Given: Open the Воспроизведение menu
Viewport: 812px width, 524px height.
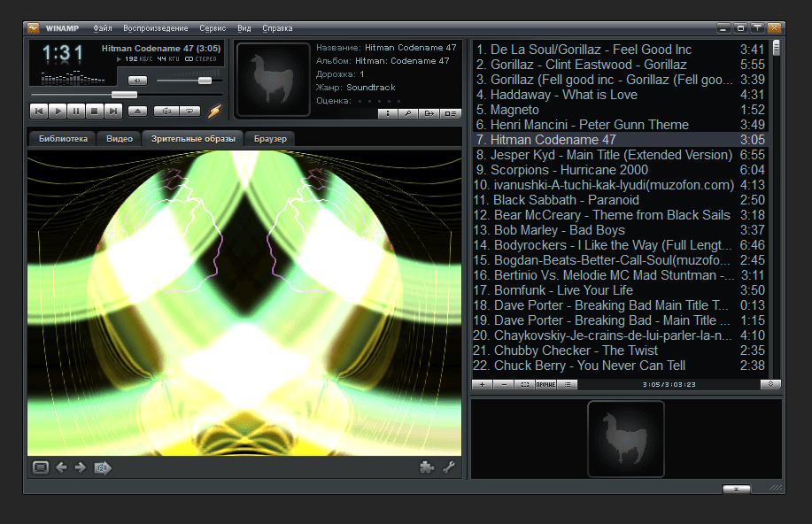Looking at the screenshot, I should 155,28.
